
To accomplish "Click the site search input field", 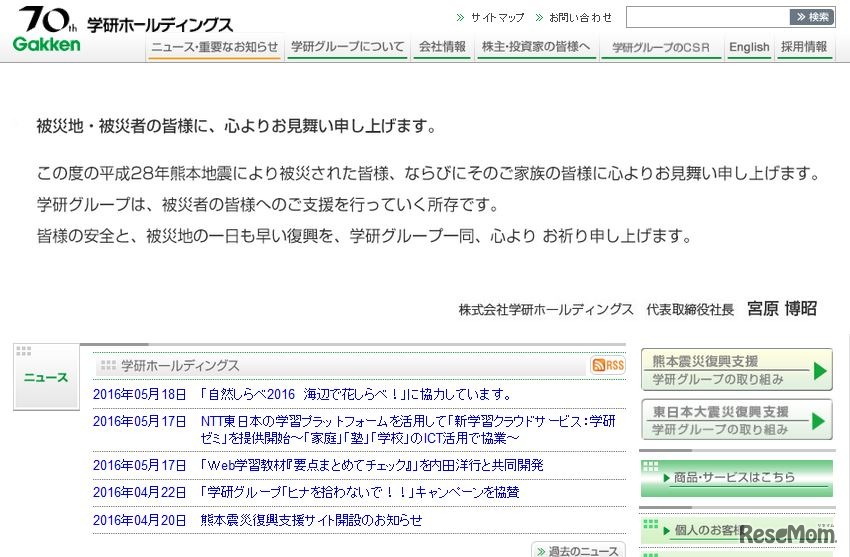I will [x=707, y=17].
